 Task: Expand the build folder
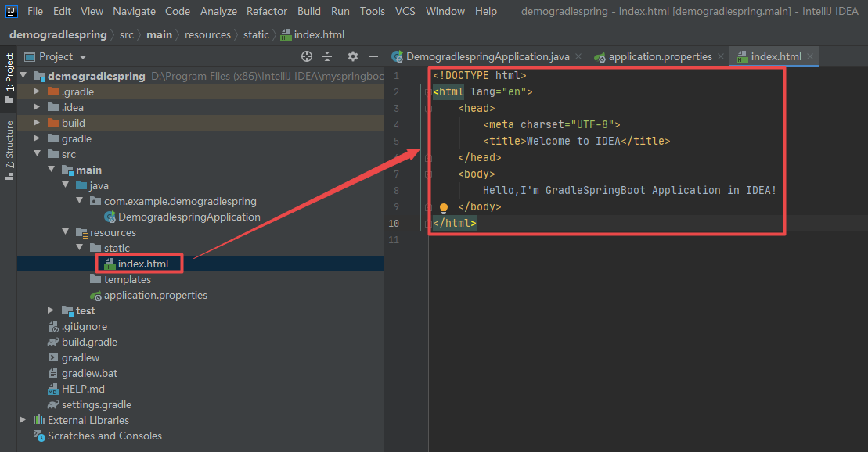[37, 122]
